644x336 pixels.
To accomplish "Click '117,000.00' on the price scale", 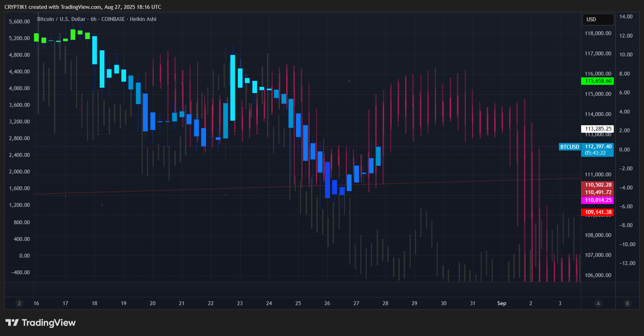I will click(598, 54).
